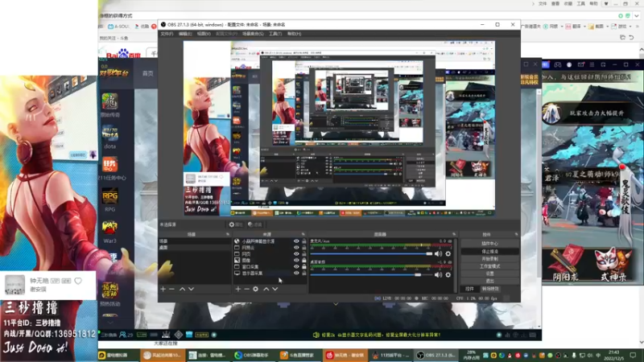
Task: Open the 麦克风/Aux mixer gear settings
Action: [x=448, y=254]
